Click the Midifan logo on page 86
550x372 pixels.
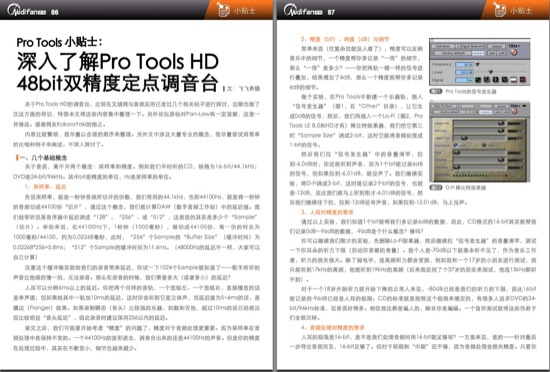tap(27, 10)
